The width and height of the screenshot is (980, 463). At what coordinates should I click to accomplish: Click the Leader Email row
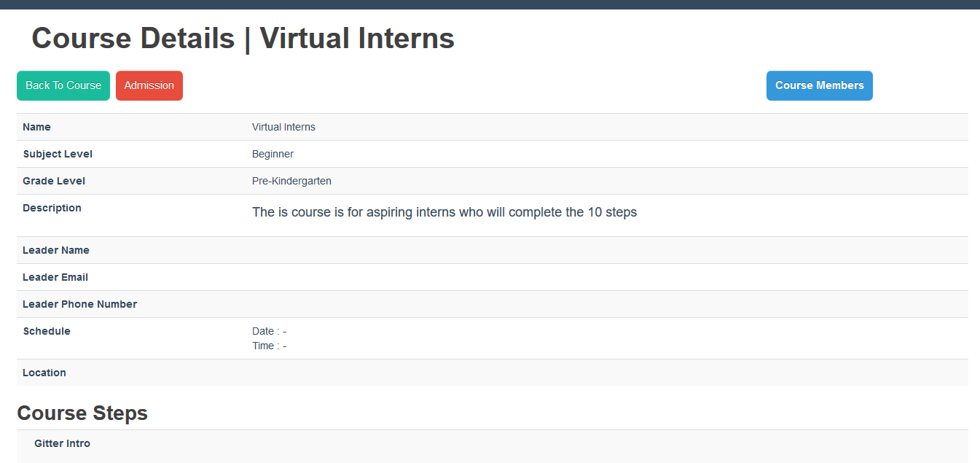[55, 277]
